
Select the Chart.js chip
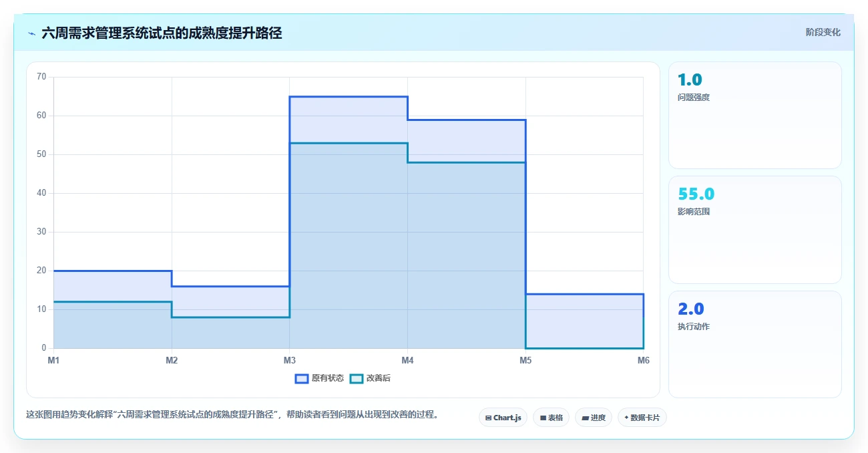click(503, 418)
